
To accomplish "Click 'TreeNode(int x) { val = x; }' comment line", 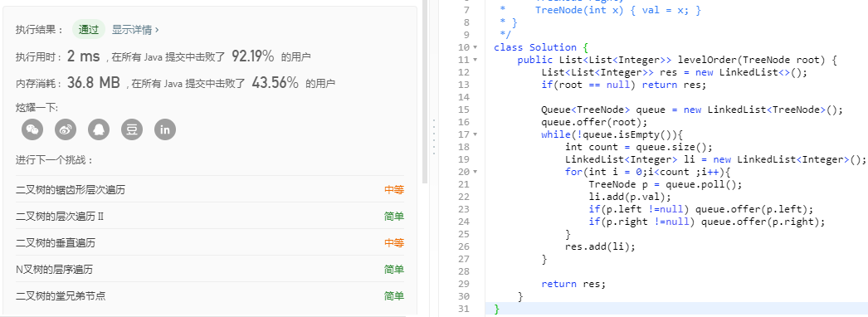I will pos(617,10).
